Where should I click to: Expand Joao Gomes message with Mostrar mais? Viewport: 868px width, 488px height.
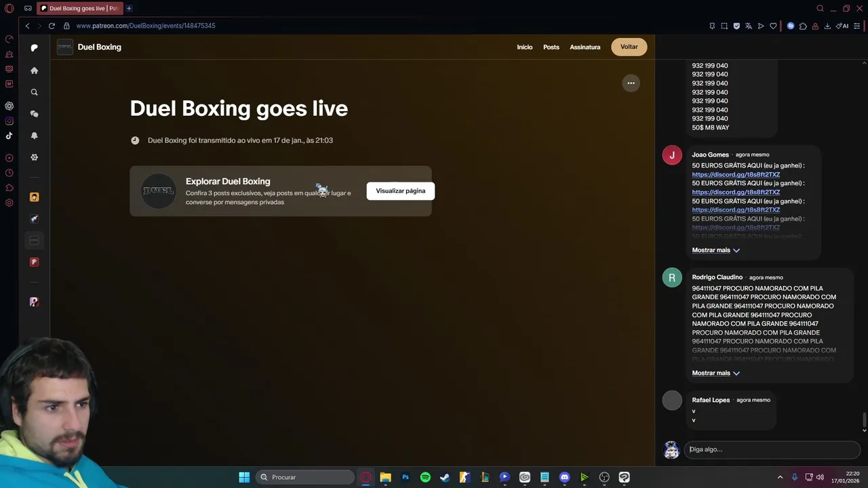tap(715, 250)
